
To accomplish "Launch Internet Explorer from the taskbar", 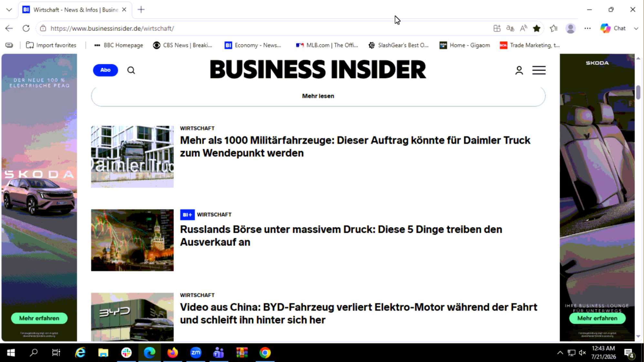I will click(x=80, y=353).
